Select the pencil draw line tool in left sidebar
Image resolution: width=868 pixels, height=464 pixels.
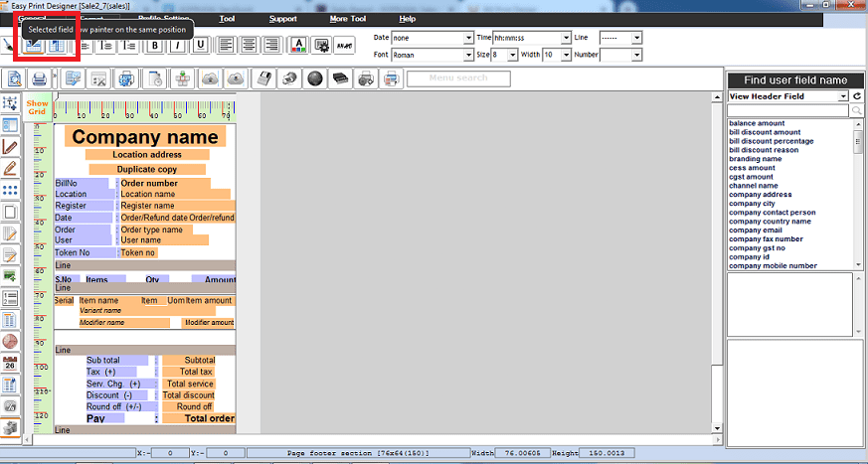[x=10, y=147]
